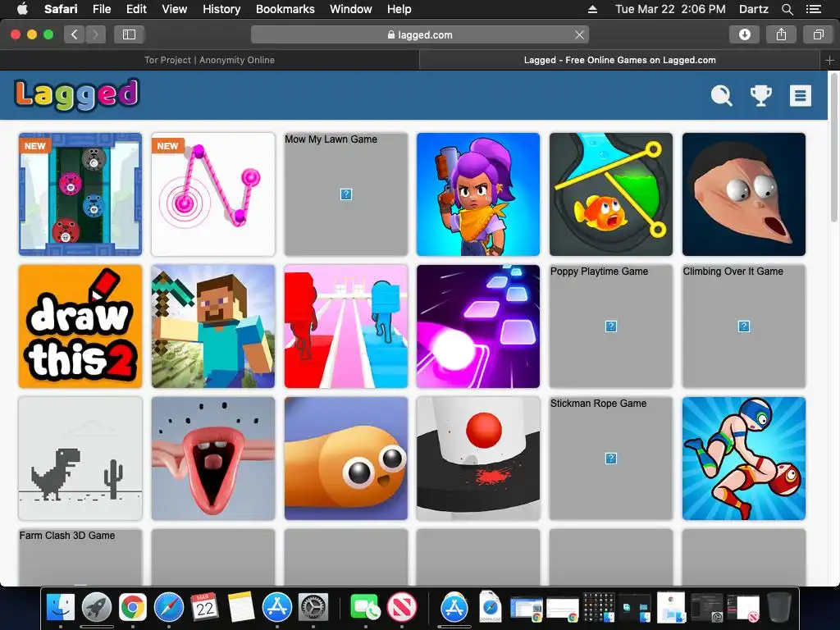Open the trophy leaderboard icon
The height and width of the screenshot is (630, 840).
[x=760, y=96]
